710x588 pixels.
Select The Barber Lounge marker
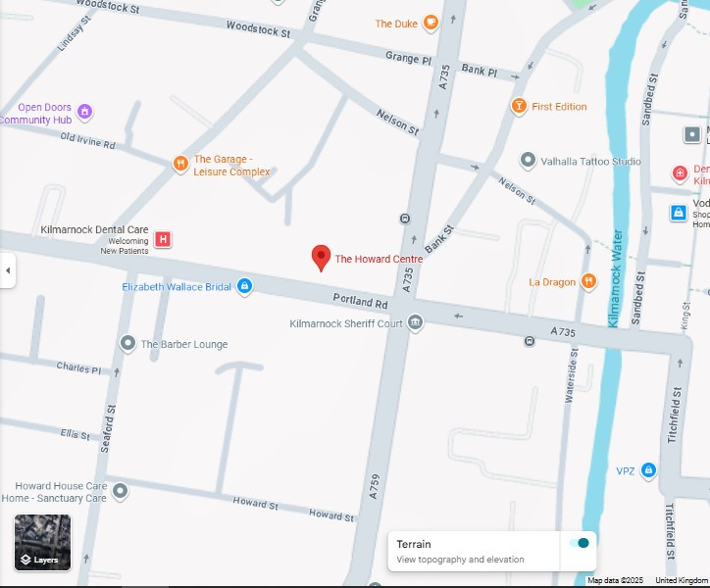(x=127, y=343)
